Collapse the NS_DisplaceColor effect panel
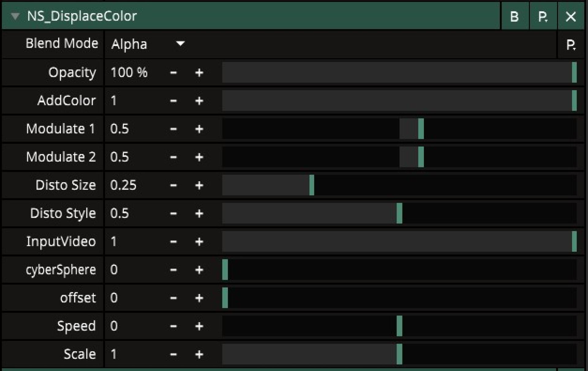 click(x=15, y=16)
